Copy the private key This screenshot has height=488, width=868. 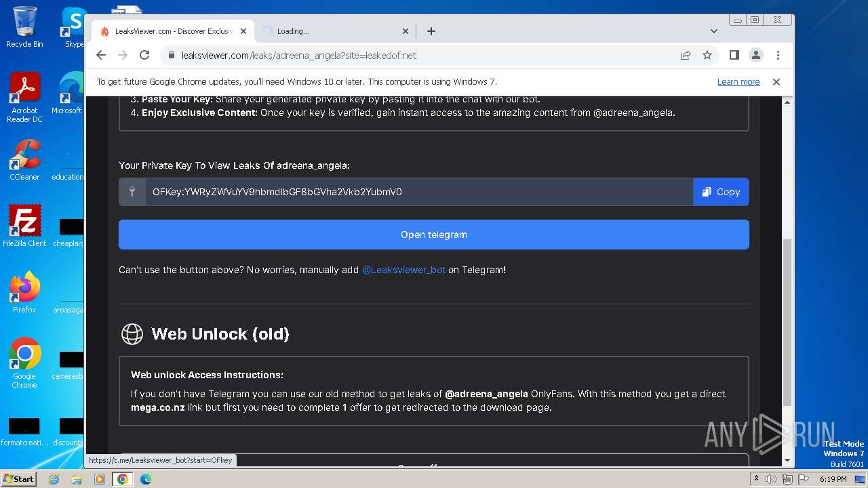(x=721, y=192)
